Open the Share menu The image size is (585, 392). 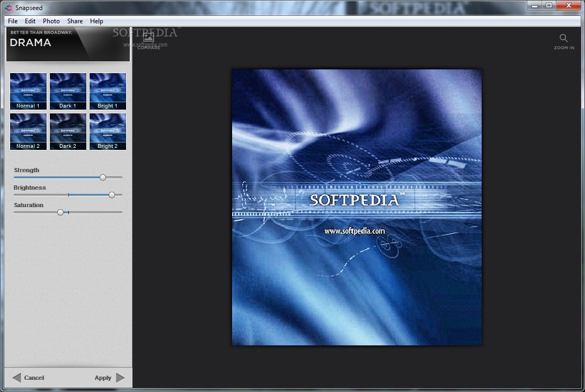click(75, 21)
